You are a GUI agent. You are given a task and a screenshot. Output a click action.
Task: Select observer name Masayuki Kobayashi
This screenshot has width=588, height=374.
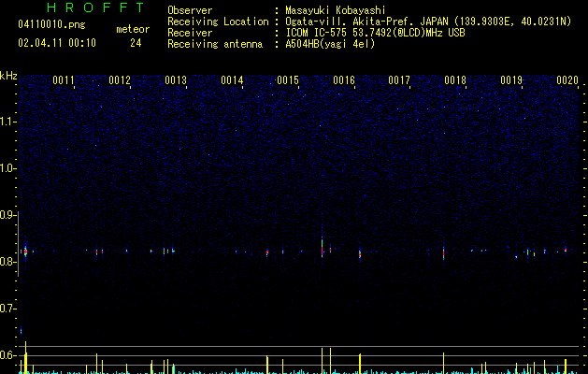pyautogui.click(x=336, y=10)
